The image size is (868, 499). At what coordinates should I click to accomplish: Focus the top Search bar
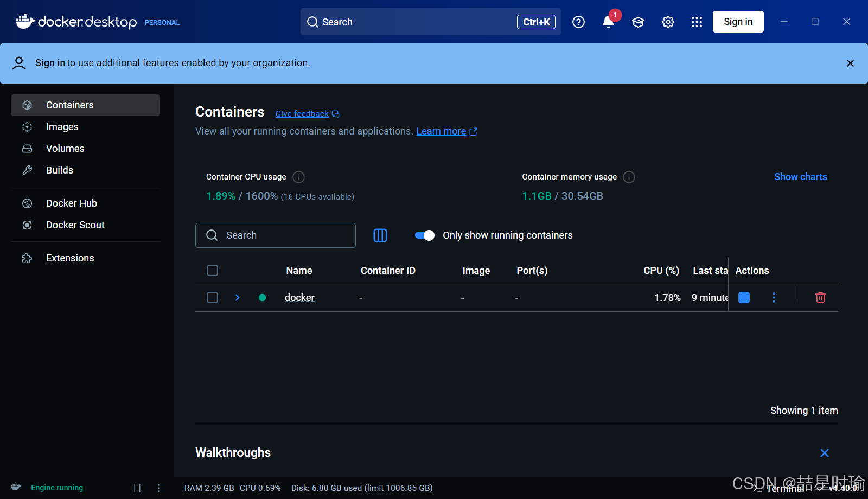[431, 22]
